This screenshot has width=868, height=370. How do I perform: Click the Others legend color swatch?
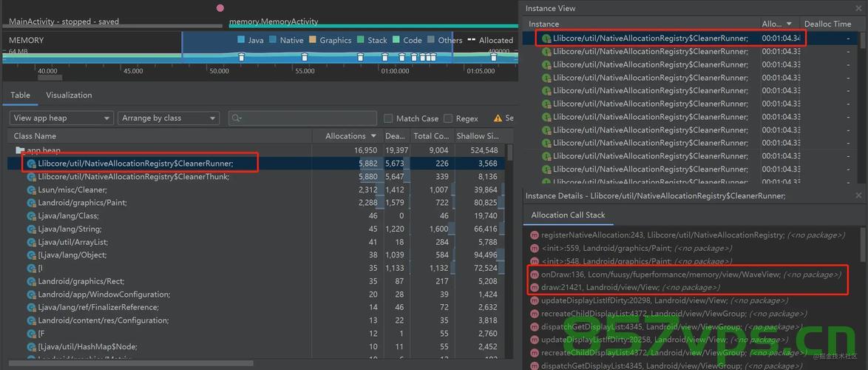[431, 40]
